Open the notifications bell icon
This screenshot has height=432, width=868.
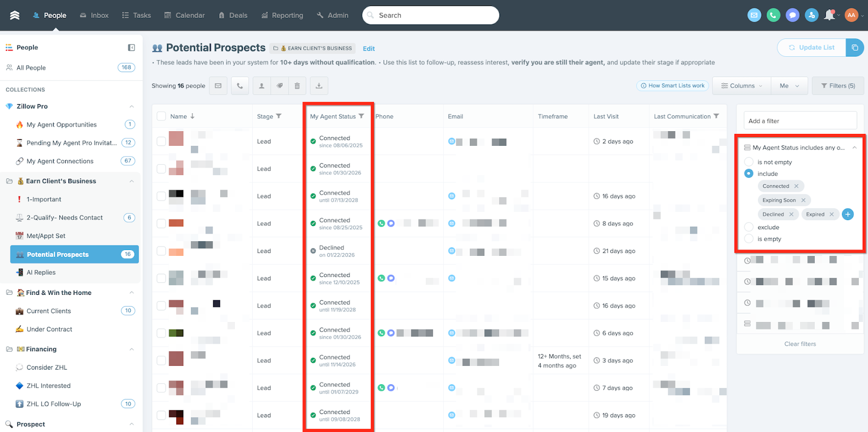pyautogui.click(x=829, y=15)
